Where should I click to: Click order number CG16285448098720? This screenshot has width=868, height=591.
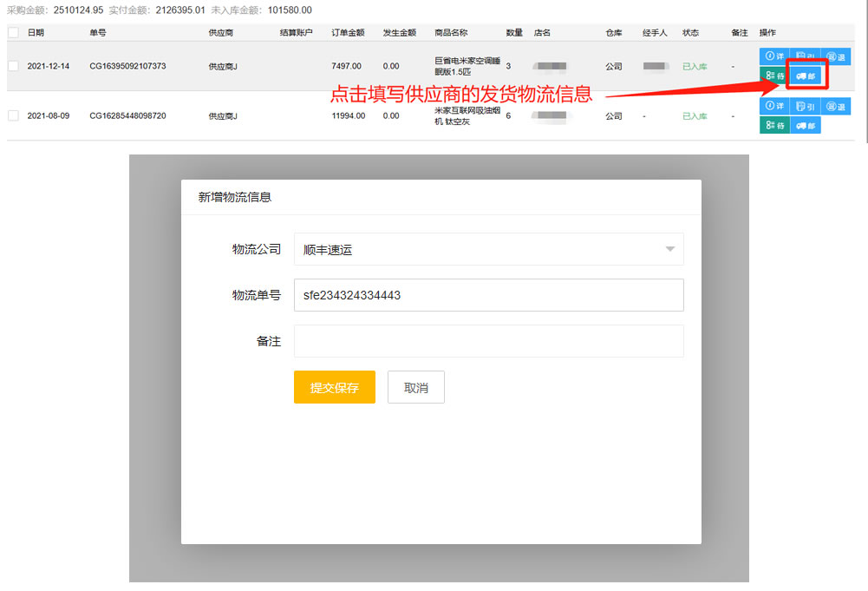[x=127, y=115]
